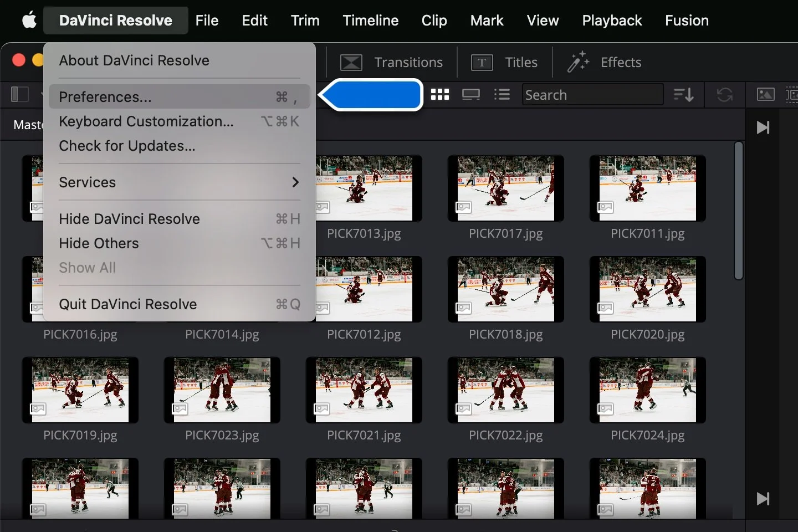Toggle the bin list sidebar icon
This screenshot has height=532, width=798.
tap(20, 94)
